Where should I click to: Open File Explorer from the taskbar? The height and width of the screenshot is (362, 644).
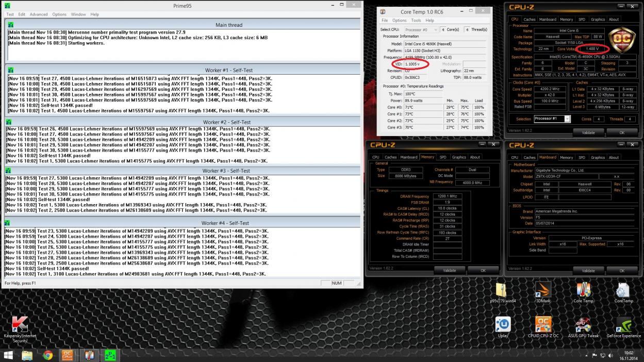pos(27,355)
